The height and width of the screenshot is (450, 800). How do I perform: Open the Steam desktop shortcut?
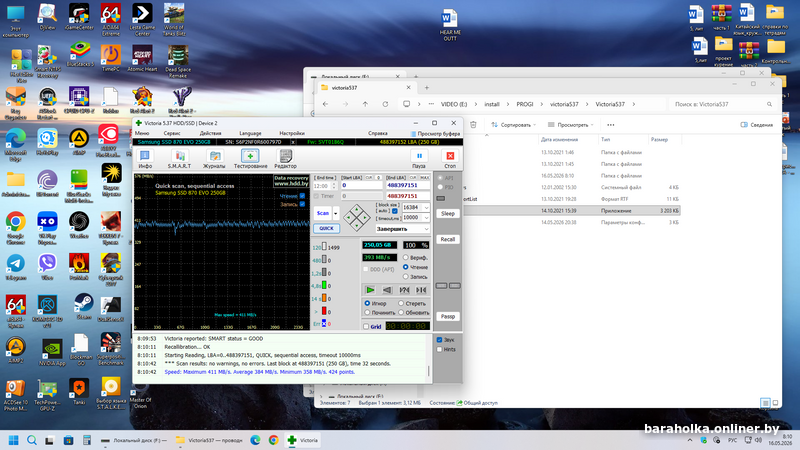pyautogui.click(x=83, y=306)
